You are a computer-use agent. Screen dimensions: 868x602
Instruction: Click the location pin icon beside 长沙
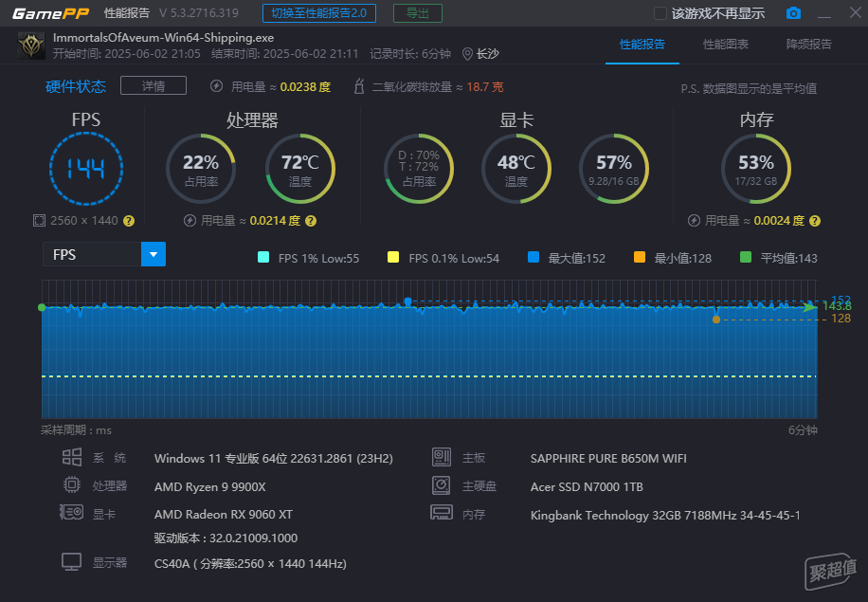tap(467, 54)
